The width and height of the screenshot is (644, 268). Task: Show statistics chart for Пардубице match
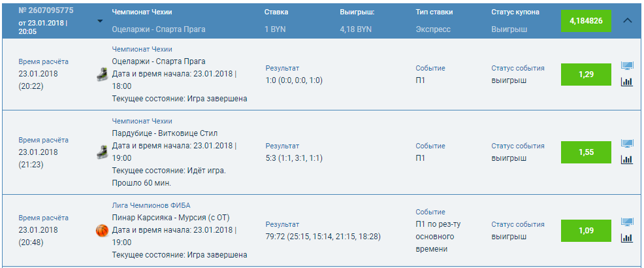pos(627,159)
